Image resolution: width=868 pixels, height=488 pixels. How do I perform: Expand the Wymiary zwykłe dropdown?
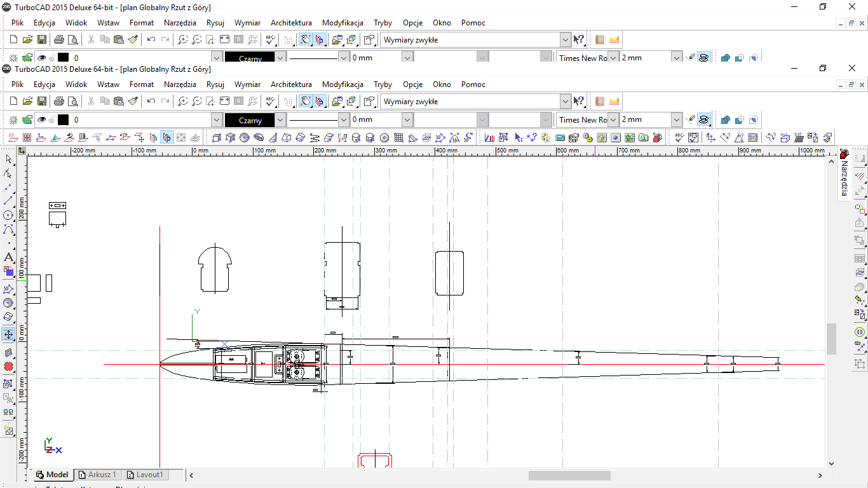[x=565, y=102]
